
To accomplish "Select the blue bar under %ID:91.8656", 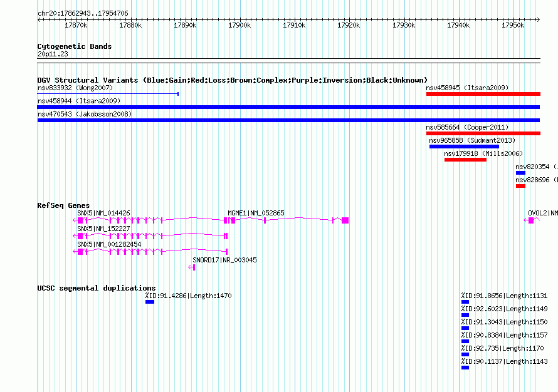I will click(465, 302).
